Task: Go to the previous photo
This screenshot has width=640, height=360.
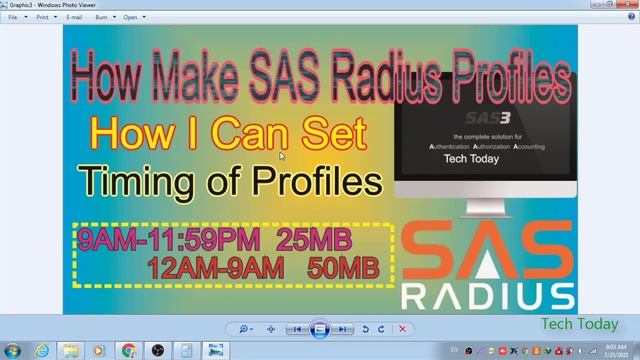Action: click(298, 329)
